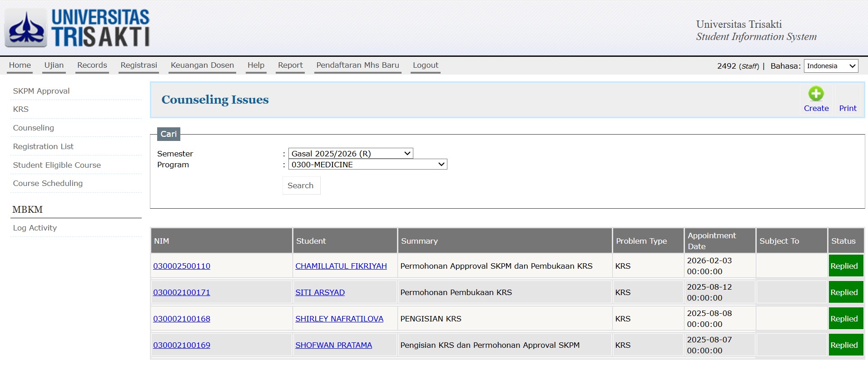Open NIM 030002500110 link
The width and height of the screenshot is (868, 381).
tap(182, 266)
